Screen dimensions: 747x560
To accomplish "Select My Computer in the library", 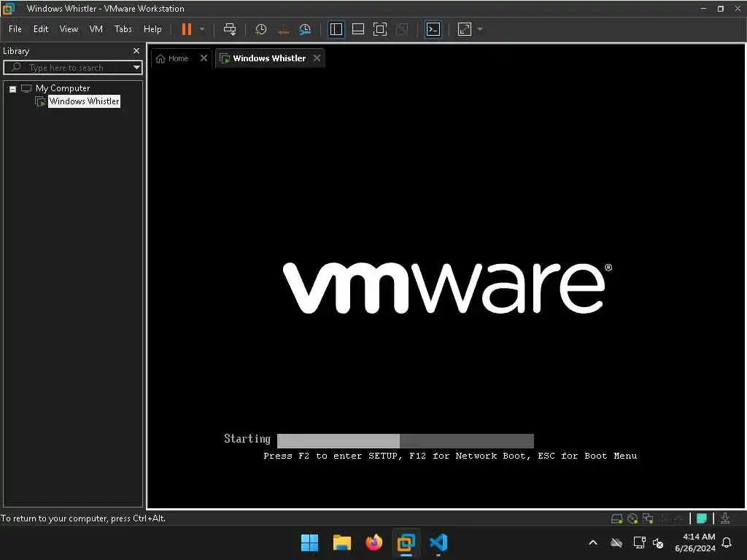I will coord(63,88).
